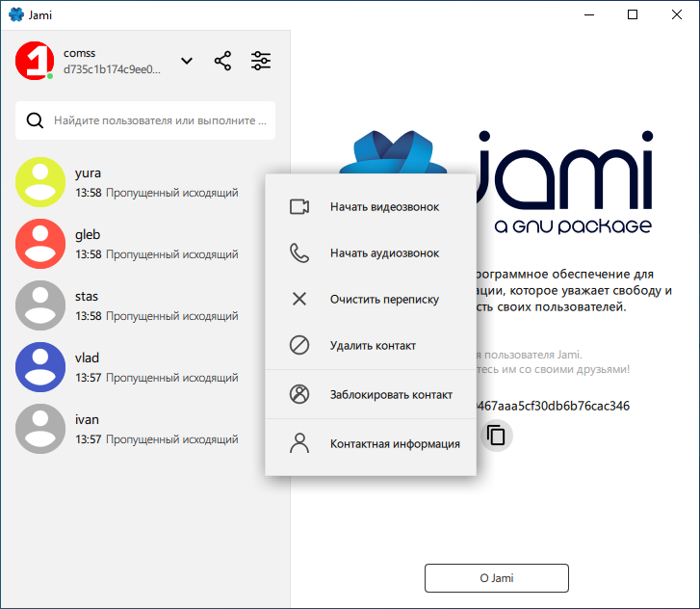Select stas's gray avatar
Viewport: 700px width, 609px height.
40,305
